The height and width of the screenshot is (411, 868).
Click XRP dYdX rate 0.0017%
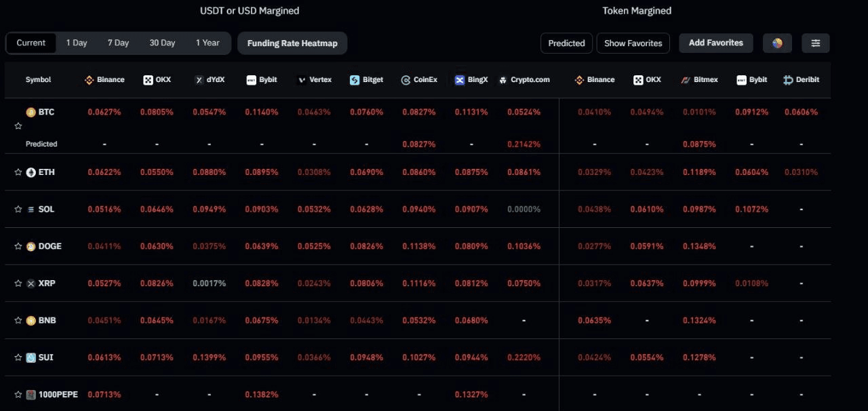209,283
